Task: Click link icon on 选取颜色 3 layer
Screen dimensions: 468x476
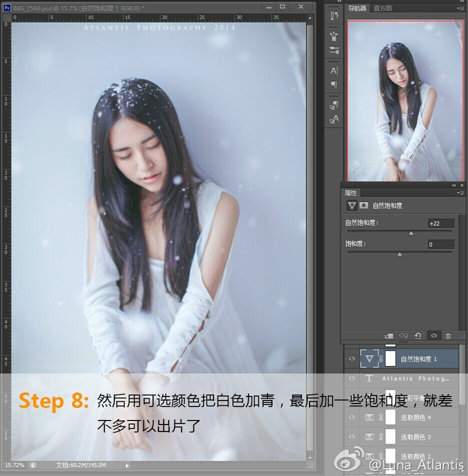Action: (x=381, y=437)
